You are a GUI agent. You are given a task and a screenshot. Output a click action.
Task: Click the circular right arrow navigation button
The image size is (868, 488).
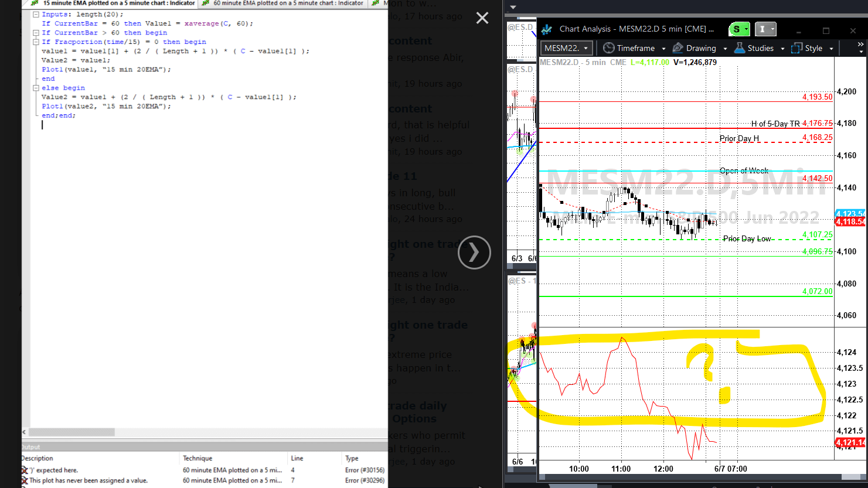474,252
